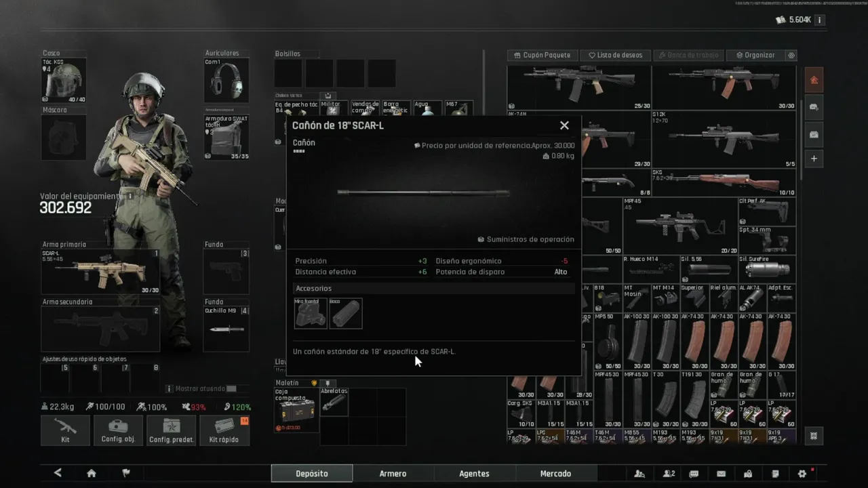Image resolution: width=868 pixels, height=488 pixels.
Task: Open the notes icon in bottom bar
Action: [x=775, y=474]
